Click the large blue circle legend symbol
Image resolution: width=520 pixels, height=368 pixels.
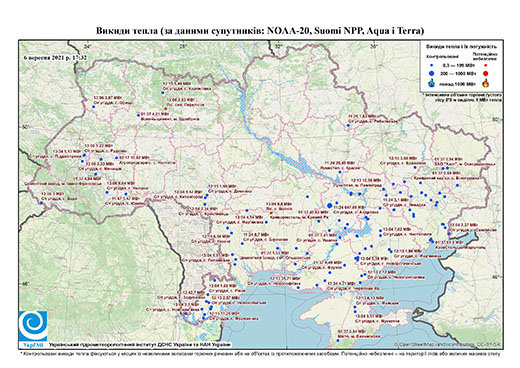tap(432, 73)
